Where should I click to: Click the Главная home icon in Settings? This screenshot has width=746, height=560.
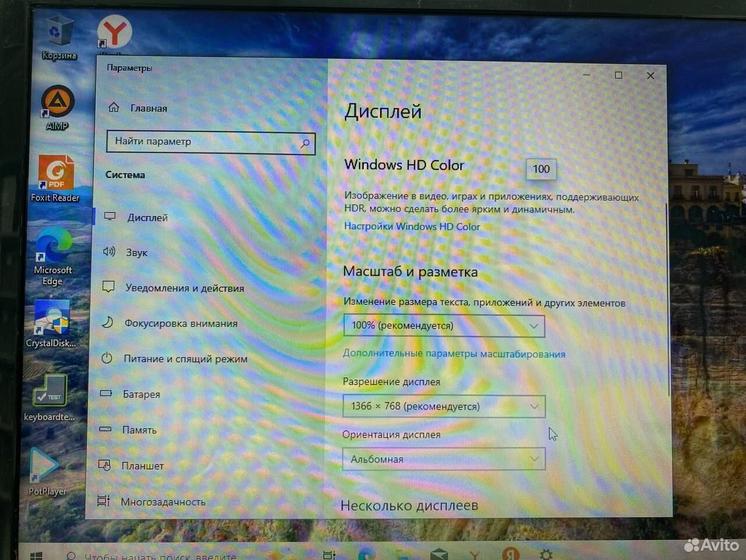pyautogui.click(x=113, y=108)
